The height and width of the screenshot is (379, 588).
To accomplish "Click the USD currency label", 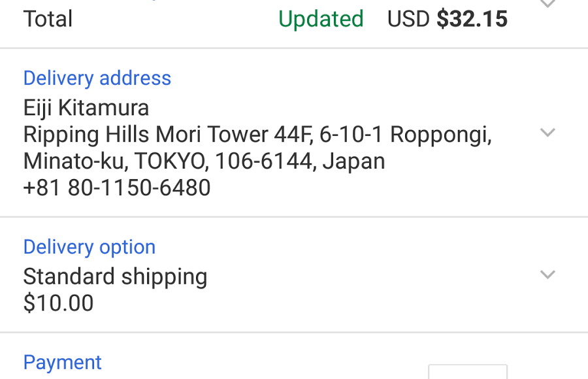I will 406,19.
